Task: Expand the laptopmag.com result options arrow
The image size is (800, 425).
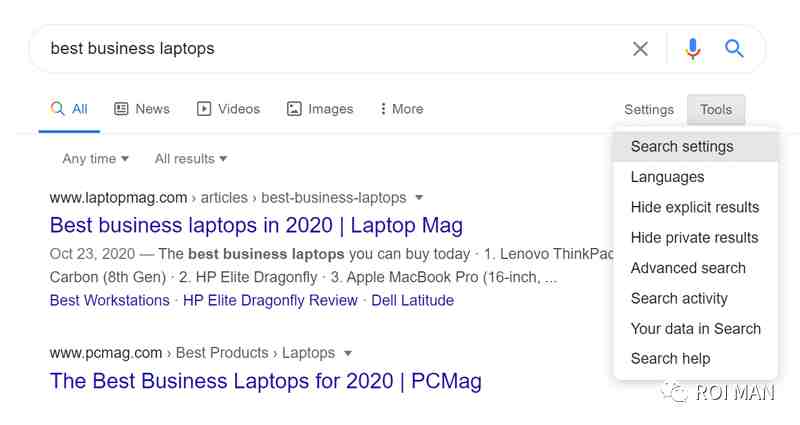Action: [419, 197]
